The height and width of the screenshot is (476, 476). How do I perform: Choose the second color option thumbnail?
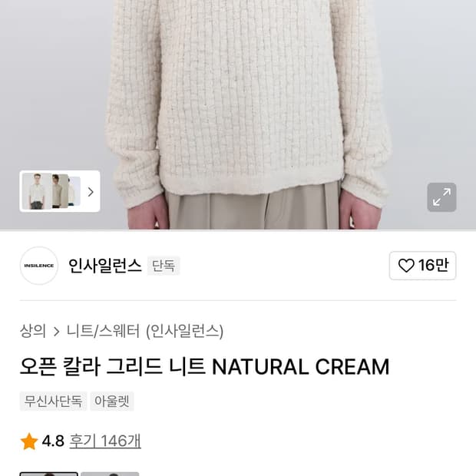tap(110, 474)
